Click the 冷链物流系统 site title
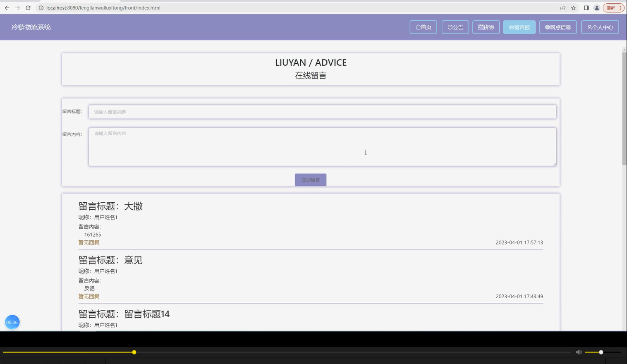 coord(31,27)
